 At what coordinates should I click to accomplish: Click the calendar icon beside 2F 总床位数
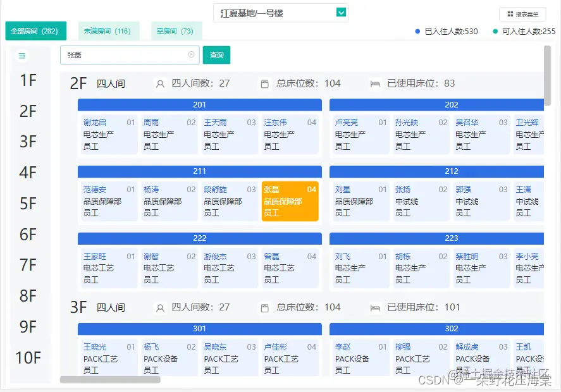pos(265,84)
